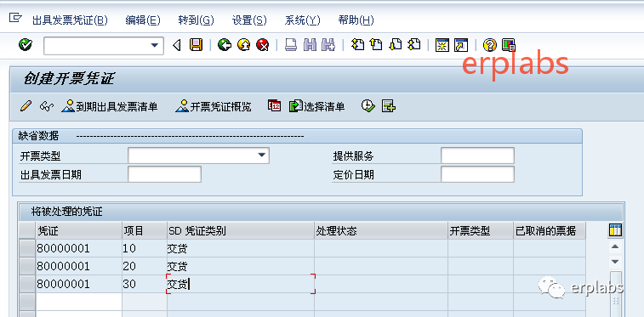Click the create new session icon
The image size is (644, 317).
(442, 45)
